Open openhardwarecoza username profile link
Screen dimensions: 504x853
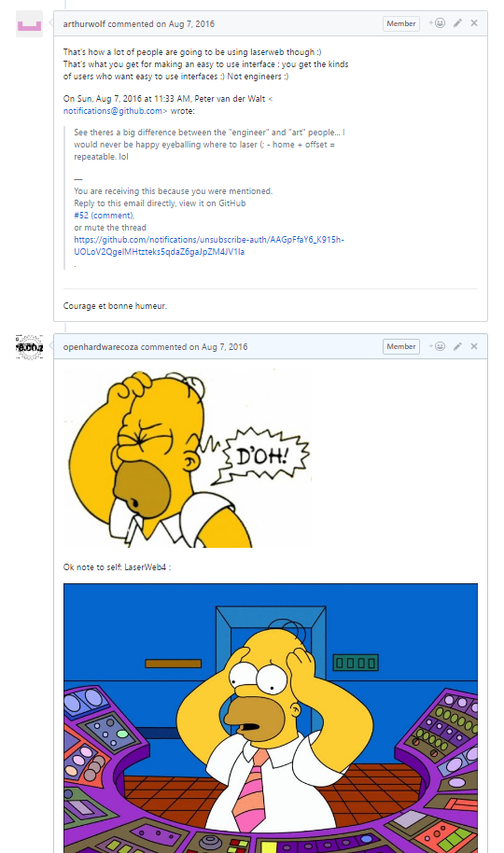101,347
